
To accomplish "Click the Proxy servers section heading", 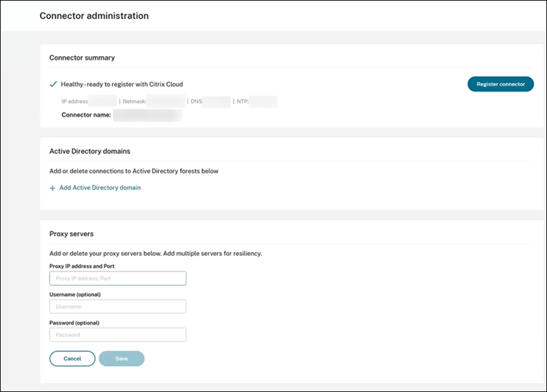I will click(71, 234).
